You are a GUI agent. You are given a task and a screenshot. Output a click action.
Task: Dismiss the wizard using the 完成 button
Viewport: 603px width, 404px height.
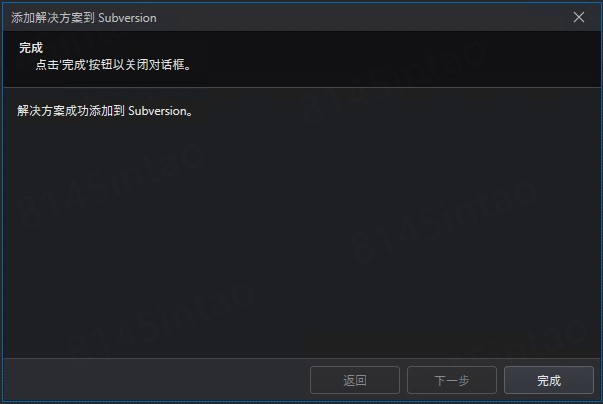tap(549, 380)
